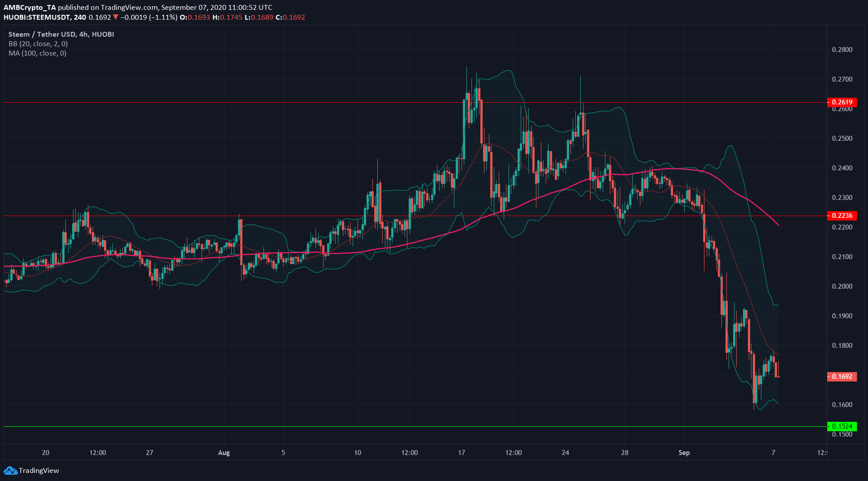The image size is (868, 481).
Task: Click the 0.1900 price axis tick
Action: (842, 316)
